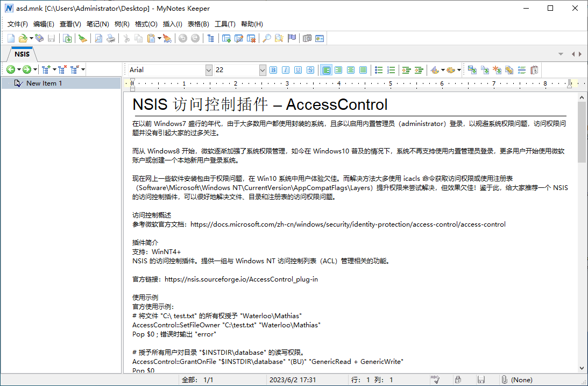Open the Arial font name dropdown
The image size is (588, 386).
pos(209,70)
